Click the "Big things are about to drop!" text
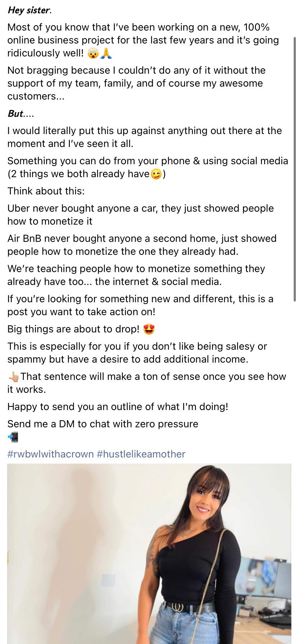 [73, 329]
